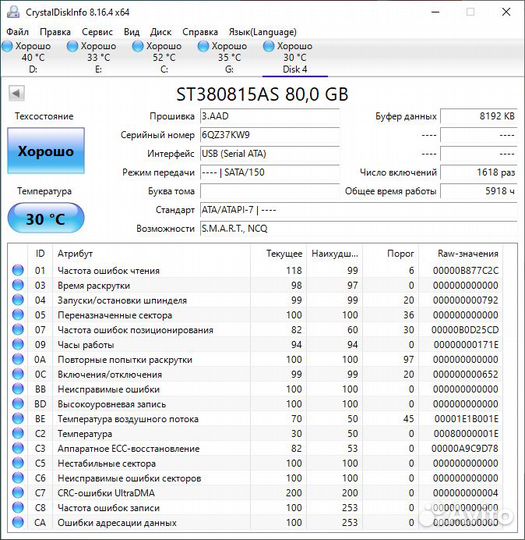The width and height of the screenshot is (525, 540).
Task: Select the Аппаратное ECC-восстановление row
Action: click(256, 448)
